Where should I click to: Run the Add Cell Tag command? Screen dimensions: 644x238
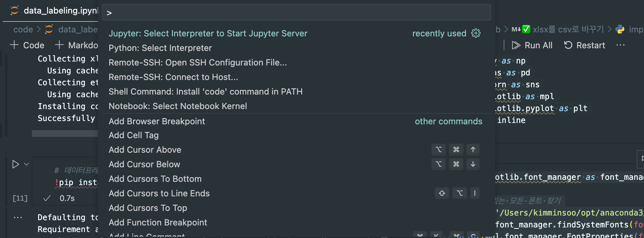point(134,135)
